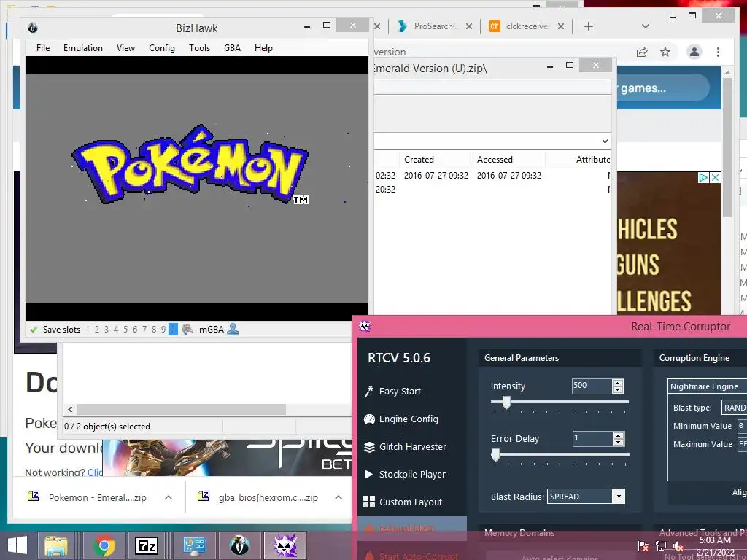The height and width of the screenshot is (560, 747).
Task: Close the clckreceiver tab in Chrome
Action: point(561,26)
